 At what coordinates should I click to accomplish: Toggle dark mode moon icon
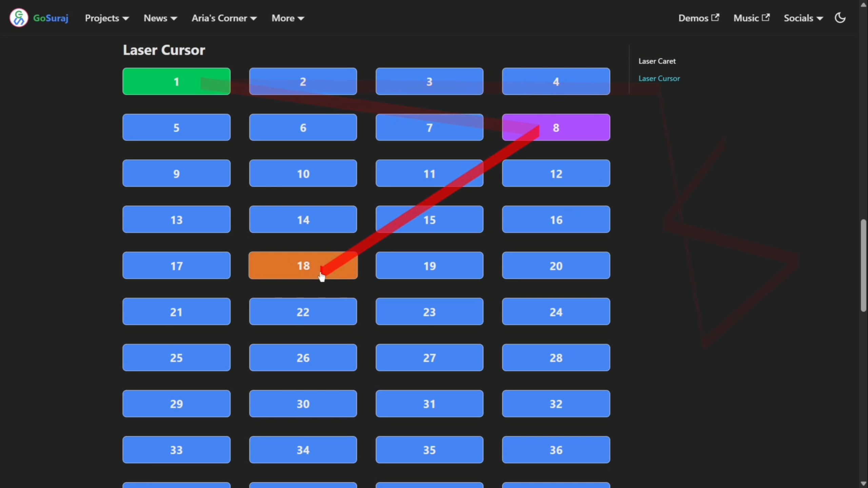[840, 18]
